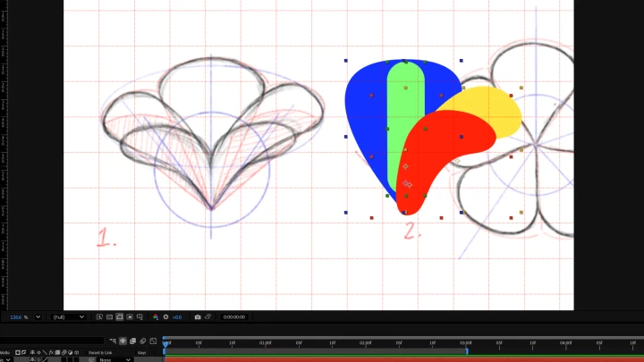Toggle the shy layers switch in timeline
Image resolution: width=644 pixels, height=362 pixels.
point(123,341)
